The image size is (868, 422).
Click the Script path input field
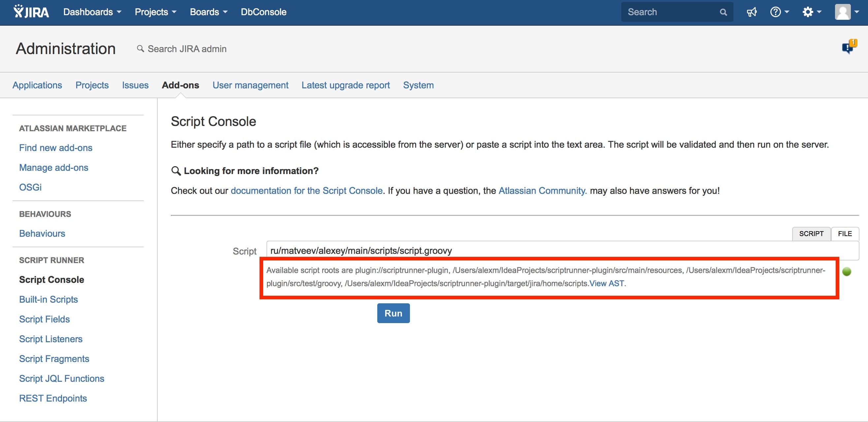[x=562, y=251]
